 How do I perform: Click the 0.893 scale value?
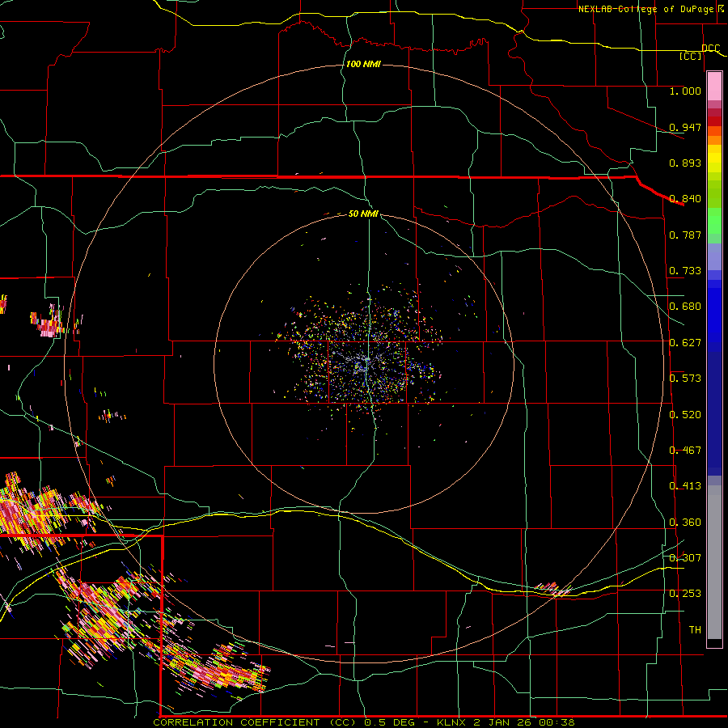tap(685, 163)
